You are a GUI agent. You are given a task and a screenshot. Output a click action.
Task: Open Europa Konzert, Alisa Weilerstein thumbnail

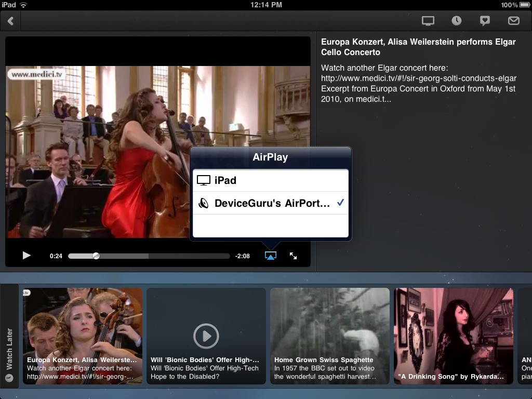click(83, 336)
